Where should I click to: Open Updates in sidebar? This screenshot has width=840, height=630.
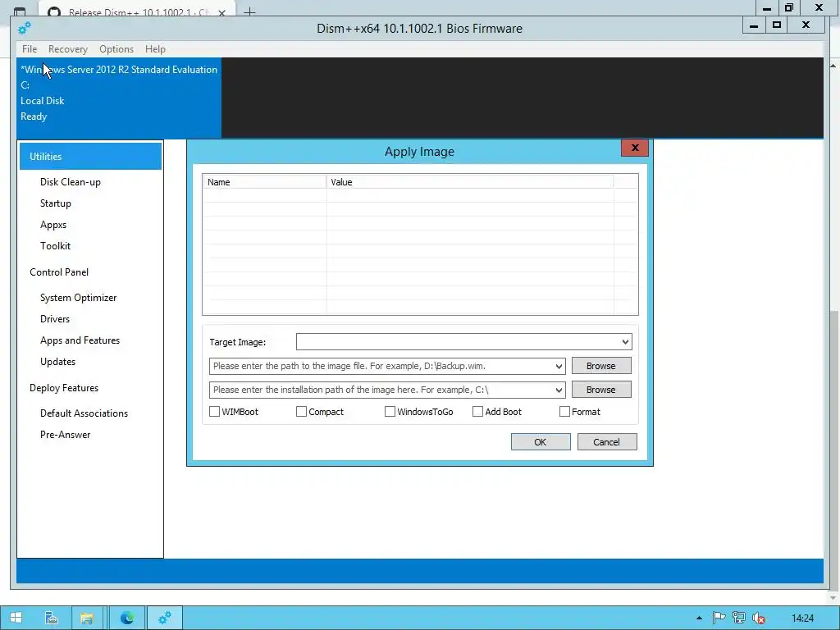point(57,362)
